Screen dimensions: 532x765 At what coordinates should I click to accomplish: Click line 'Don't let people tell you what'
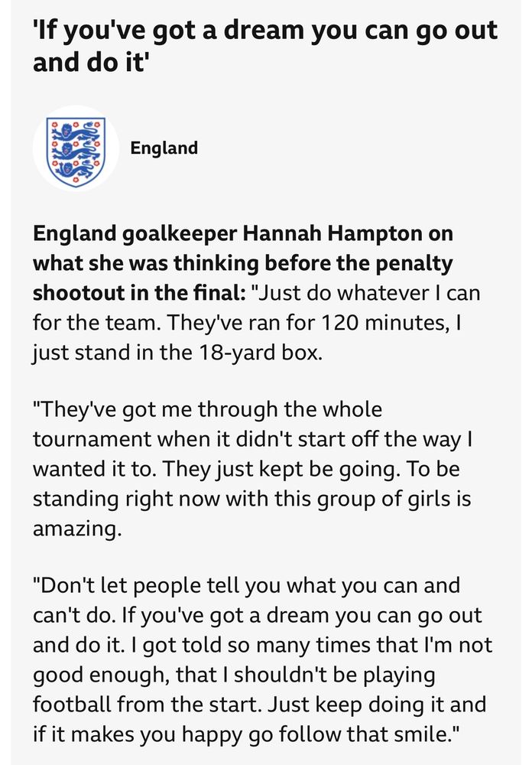click(246, 585)
